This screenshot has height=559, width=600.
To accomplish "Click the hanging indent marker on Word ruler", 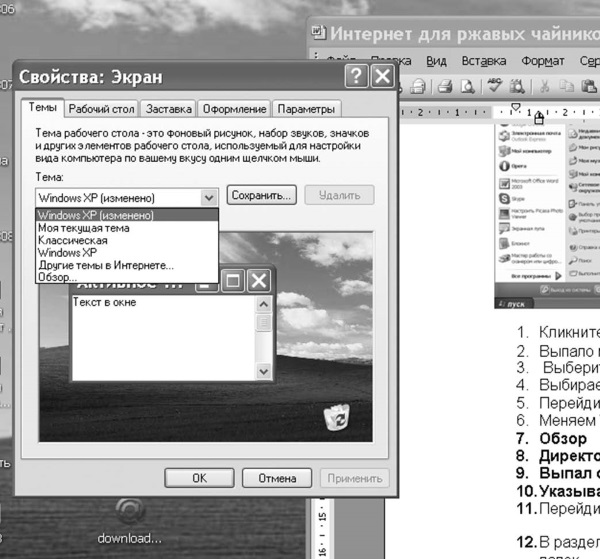I will pyautogui.click(x=539, y=117).
